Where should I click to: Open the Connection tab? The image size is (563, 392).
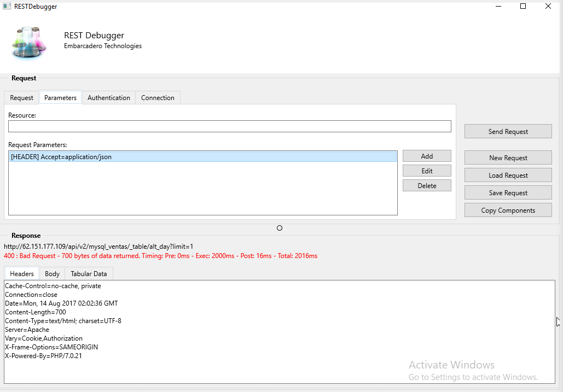(158, 98)
